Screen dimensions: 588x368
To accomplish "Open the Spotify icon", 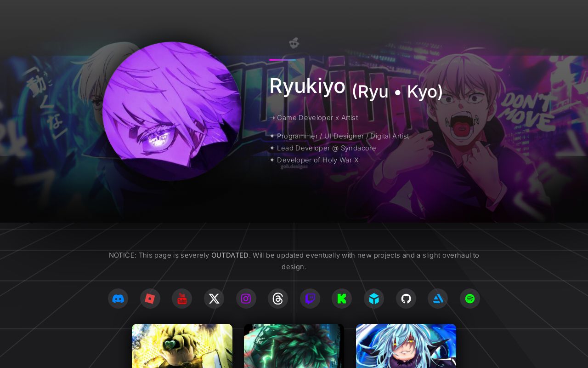I will click(x=470, y=299).
